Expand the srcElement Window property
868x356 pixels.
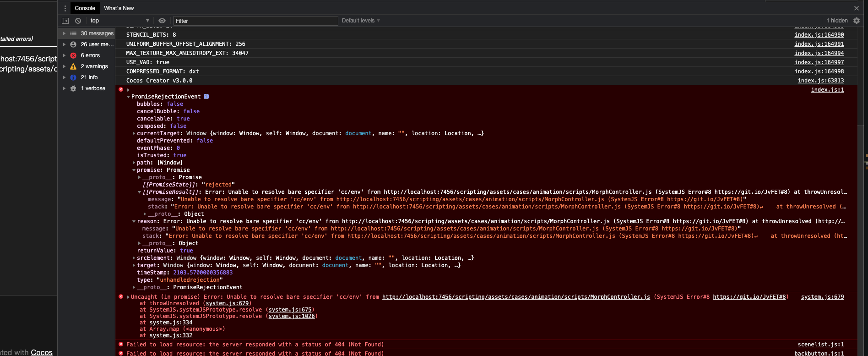tap(134, 258)
